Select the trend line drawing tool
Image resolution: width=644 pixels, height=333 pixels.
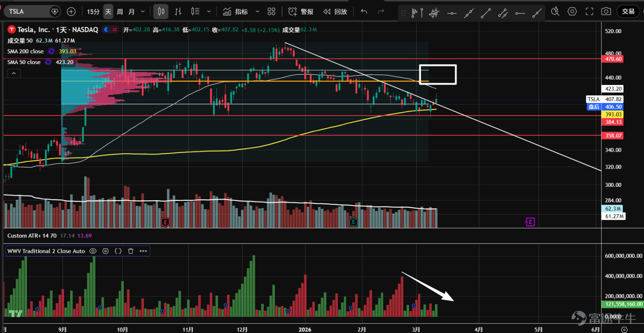(486, 13)
